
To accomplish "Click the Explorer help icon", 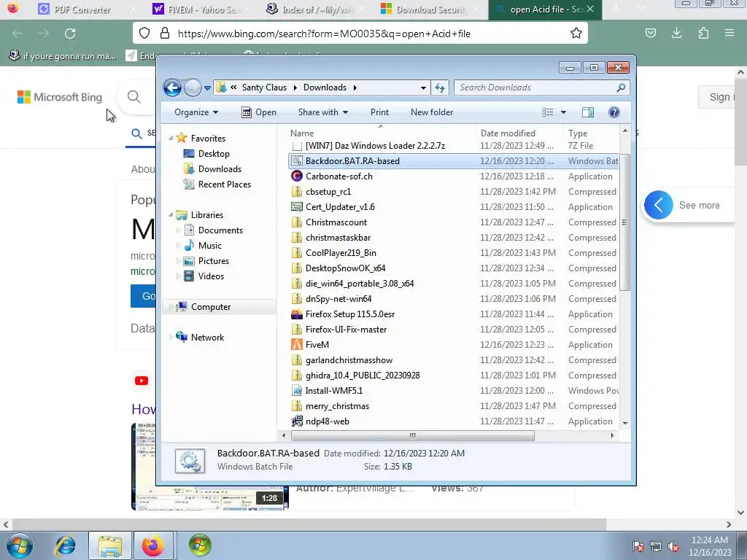I will click(x=614, y=112).
